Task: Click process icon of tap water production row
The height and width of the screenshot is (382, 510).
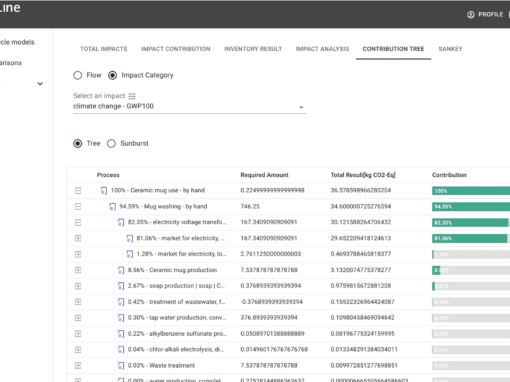Action: [121, 318]
